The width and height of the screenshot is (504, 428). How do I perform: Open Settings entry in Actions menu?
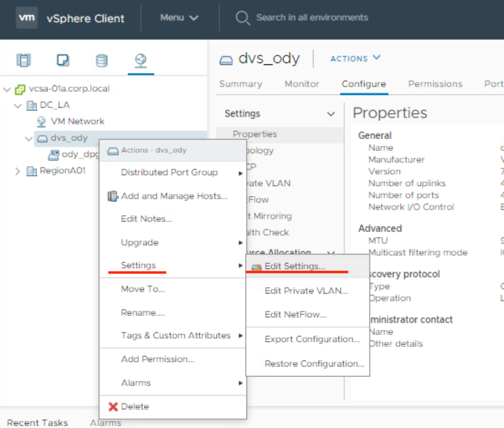[173, 265]
